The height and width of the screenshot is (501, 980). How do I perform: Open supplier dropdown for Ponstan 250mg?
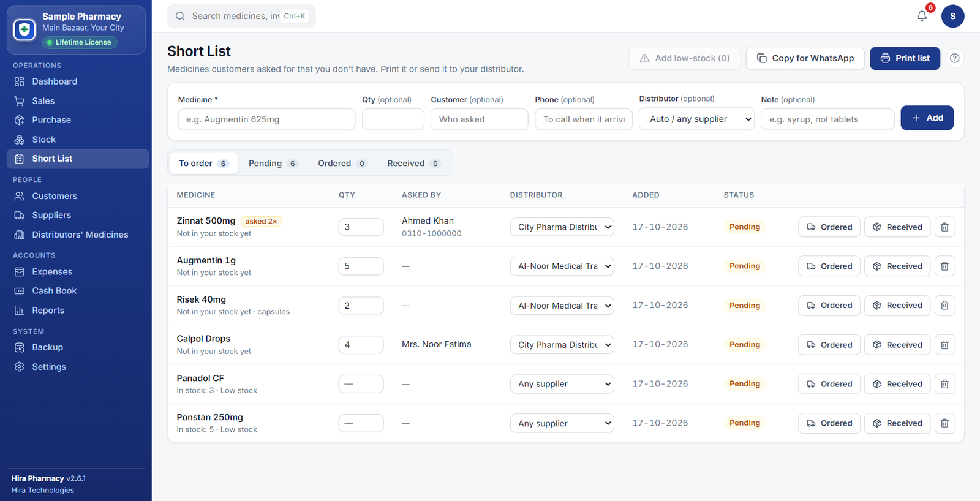pyautogui.click(x=562, y=423)
